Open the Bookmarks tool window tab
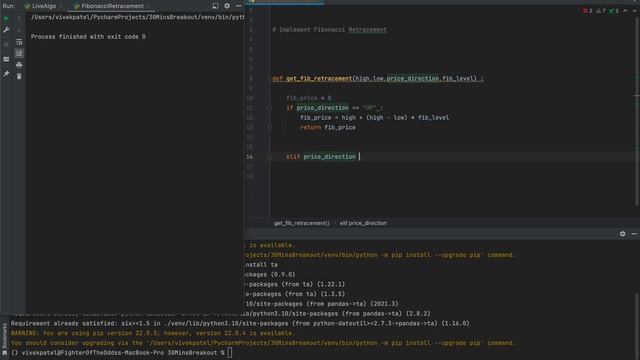 click(4, 338)
